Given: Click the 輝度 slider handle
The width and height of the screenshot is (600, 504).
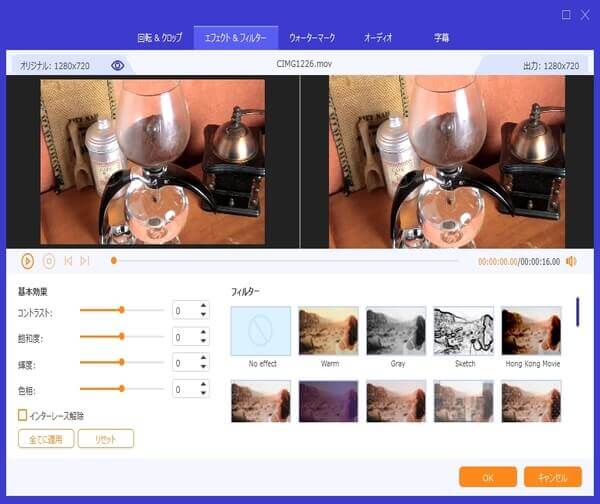Looking at the screenshot, I should (x=121, y=362).
